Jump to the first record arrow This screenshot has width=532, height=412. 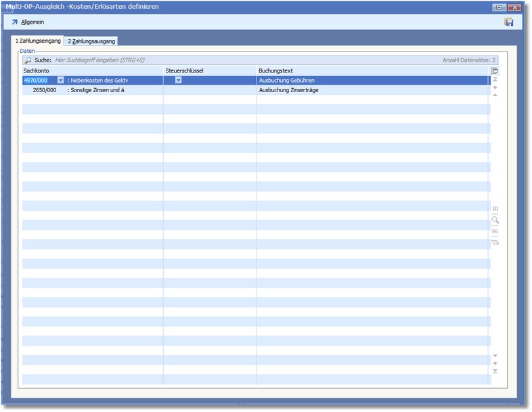tap(495, 80)
